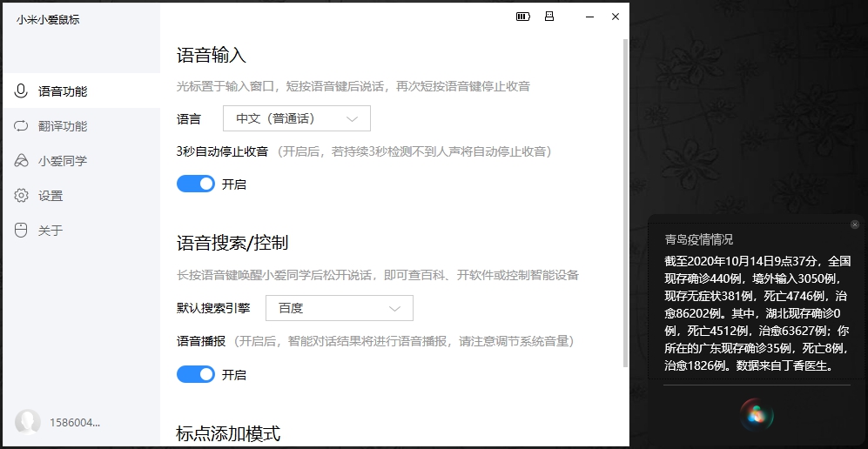
Task: Click the 默认搜索引擎 label
Action: point(213,308)
